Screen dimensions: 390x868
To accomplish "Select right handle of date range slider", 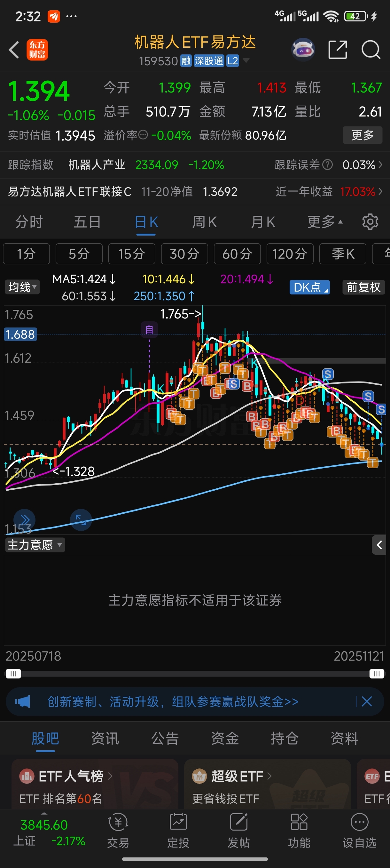I will pyautogui.click(x=377, y=674).
